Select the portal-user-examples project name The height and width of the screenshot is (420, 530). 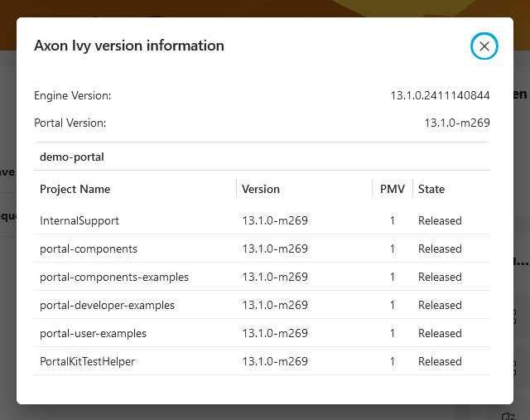[x=93, y=333]
